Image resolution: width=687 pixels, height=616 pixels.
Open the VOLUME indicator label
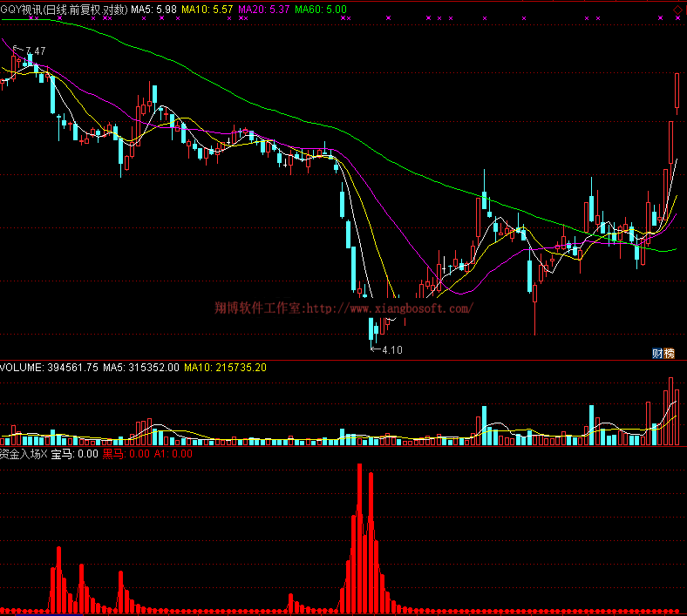24,368
